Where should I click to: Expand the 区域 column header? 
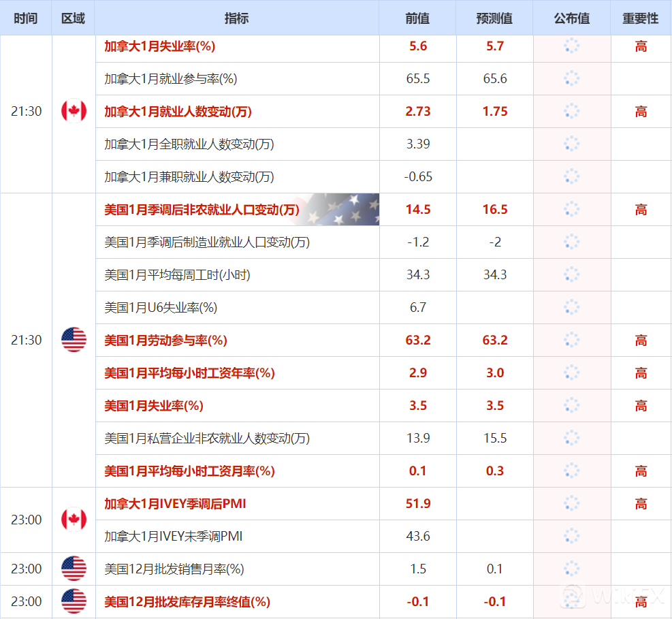tap(72, 18)
